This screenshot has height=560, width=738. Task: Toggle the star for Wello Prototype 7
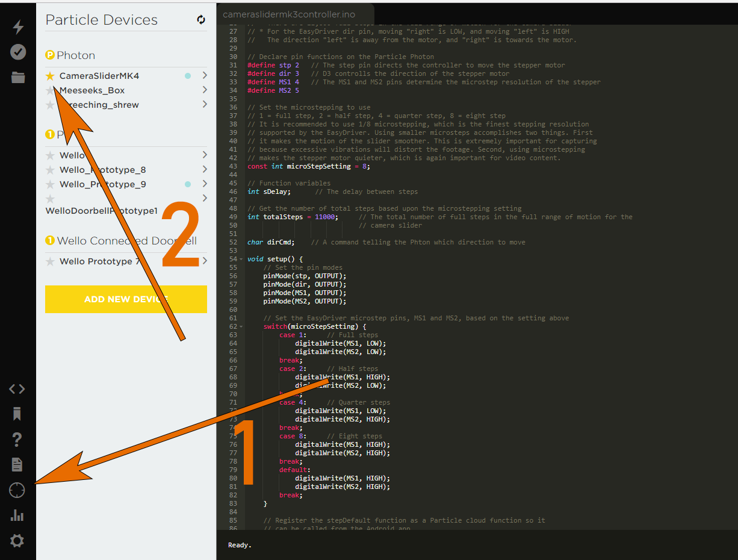click(x=50, y=261)
